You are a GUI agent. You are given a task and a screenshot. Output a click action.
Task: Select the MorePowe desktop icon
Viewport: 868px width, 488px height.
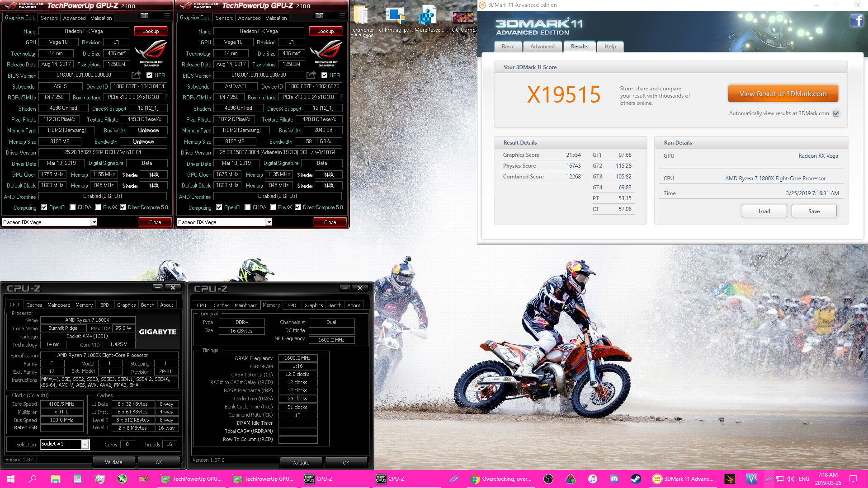pos(429,19)
